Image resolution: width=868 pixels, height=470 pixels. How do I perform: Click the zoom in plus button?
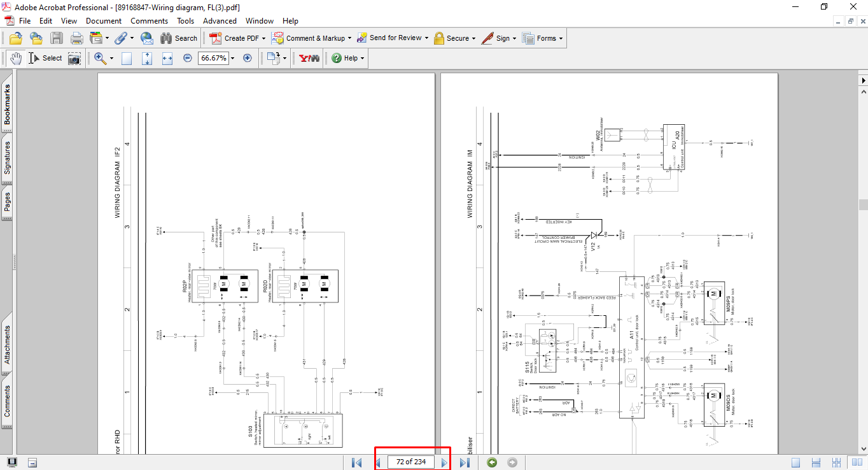[x=248, y=58]
